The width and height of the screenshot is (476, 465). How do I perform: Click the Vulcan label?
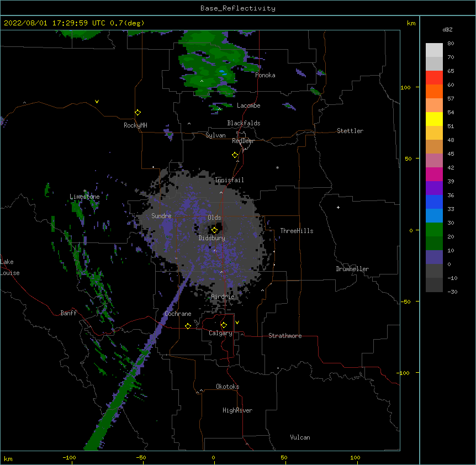point(300,437)
